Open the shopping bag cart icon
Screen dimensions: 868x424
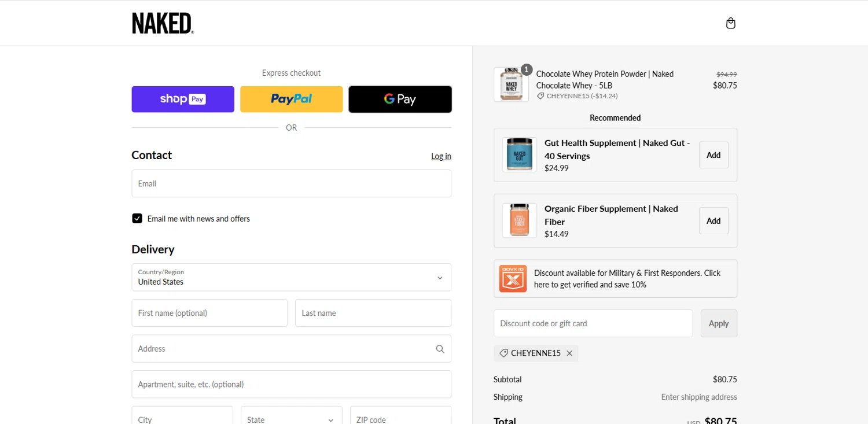(x=731, y=23)
